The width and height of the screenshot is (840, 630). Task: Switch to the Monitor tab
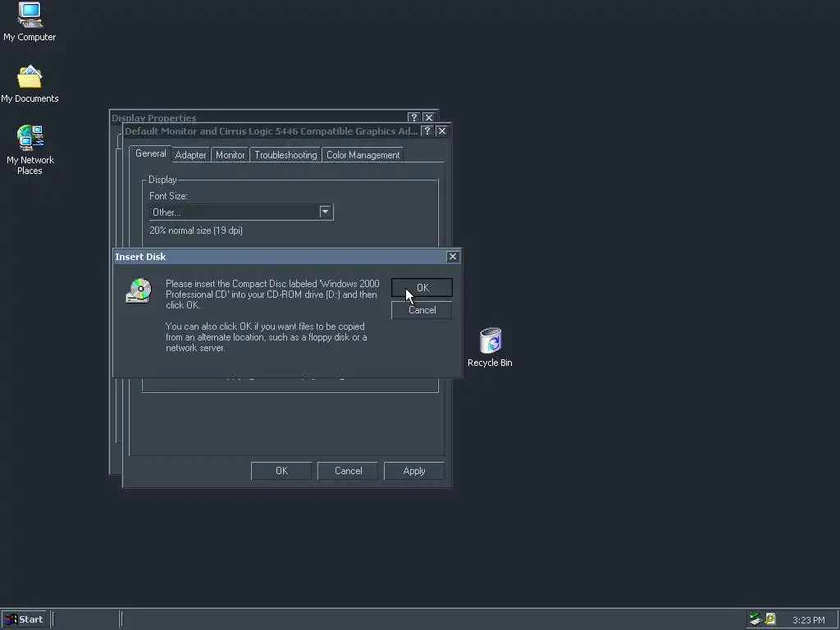tap(231, 155)
